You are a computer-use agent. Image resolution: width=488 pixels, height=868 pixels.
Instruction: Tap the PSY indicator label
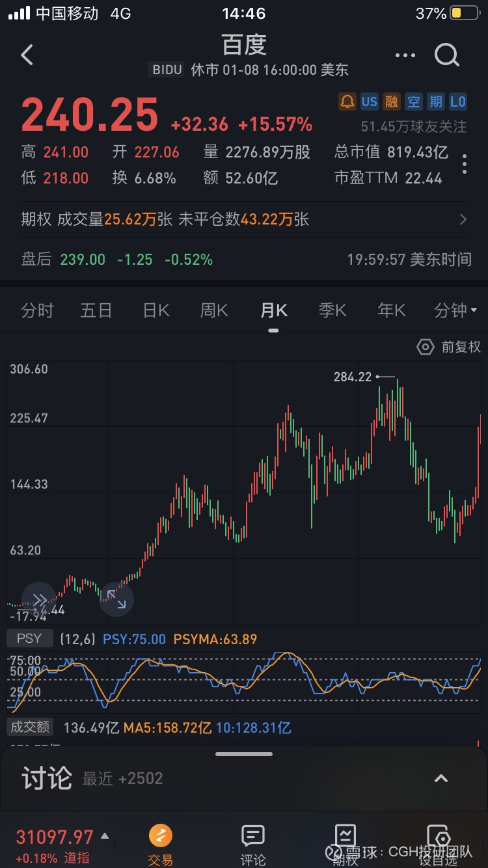[29, 639]
